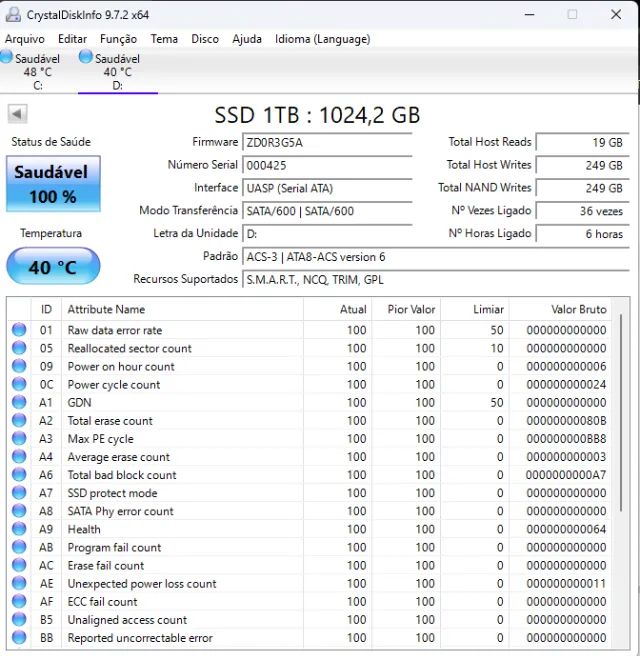Click the status circle for Total erase count
Viewport: 640px width, 656px height.
pyautogui.click(x=19, y=420)
